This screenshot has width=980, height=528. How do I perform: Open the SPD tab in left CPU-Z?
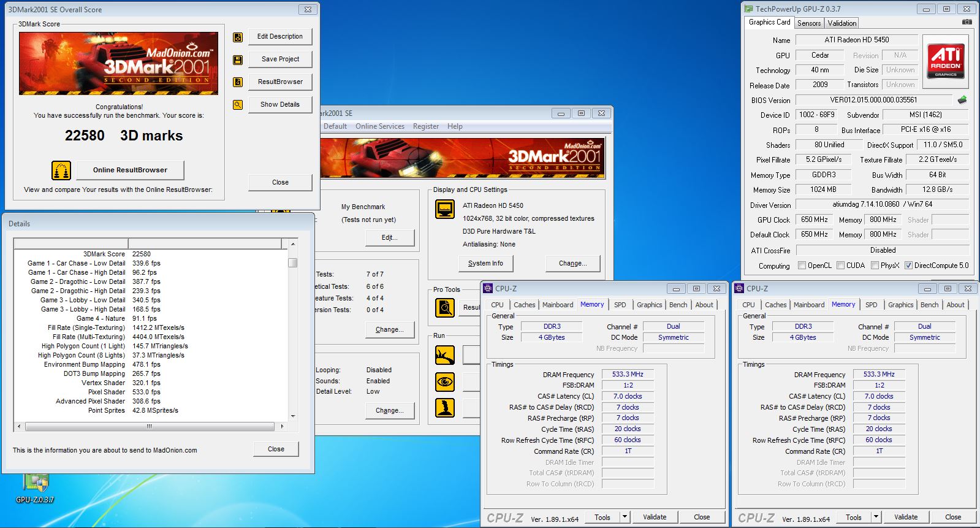pos(620,305)
